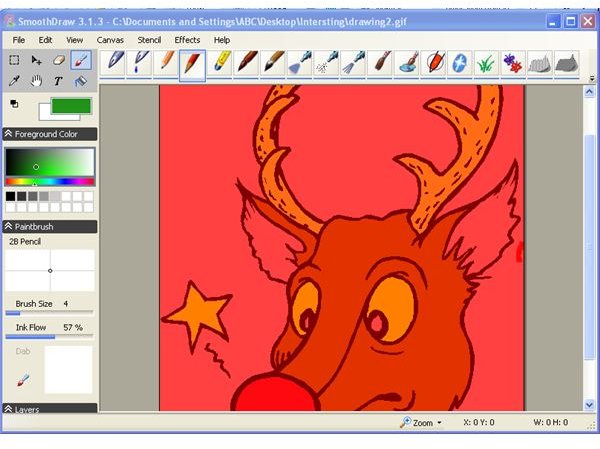Click the green foreground color swatch
Screen dimensions: 600x449
[71, 106]
